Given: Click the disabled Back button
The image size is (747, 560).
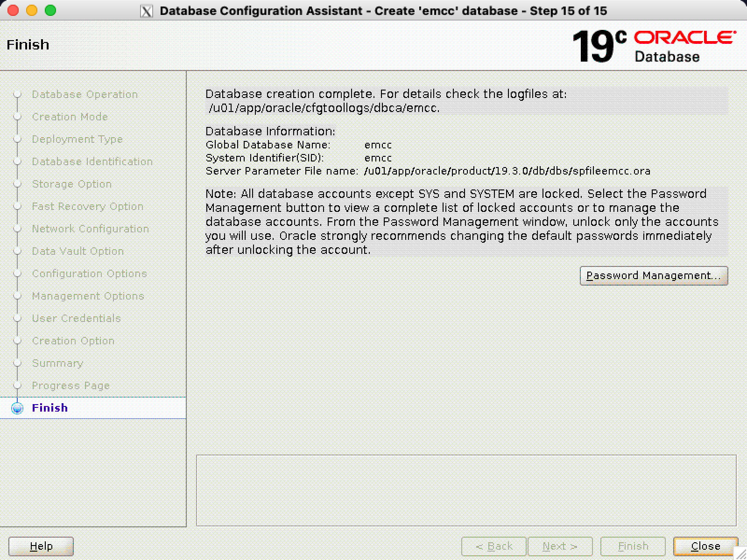Looking at the screenshot, I should [493, 546].
